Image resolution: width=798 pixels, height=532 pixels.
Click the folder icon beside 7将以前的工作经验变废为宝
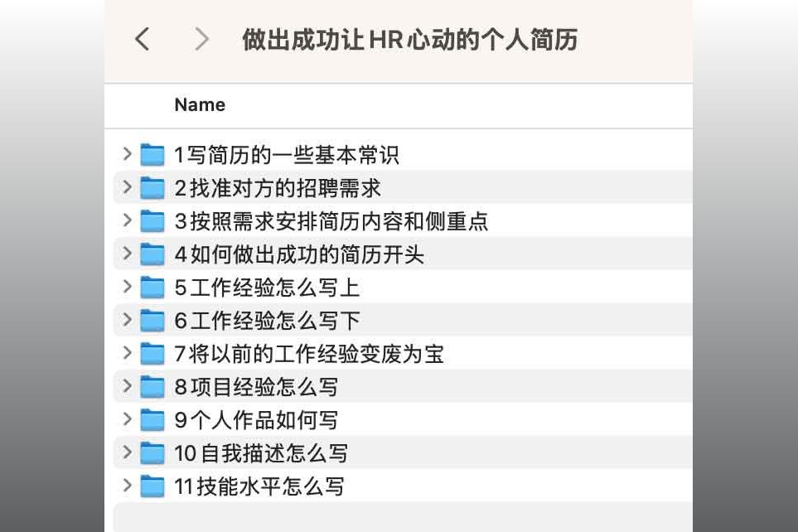[152, 353]
